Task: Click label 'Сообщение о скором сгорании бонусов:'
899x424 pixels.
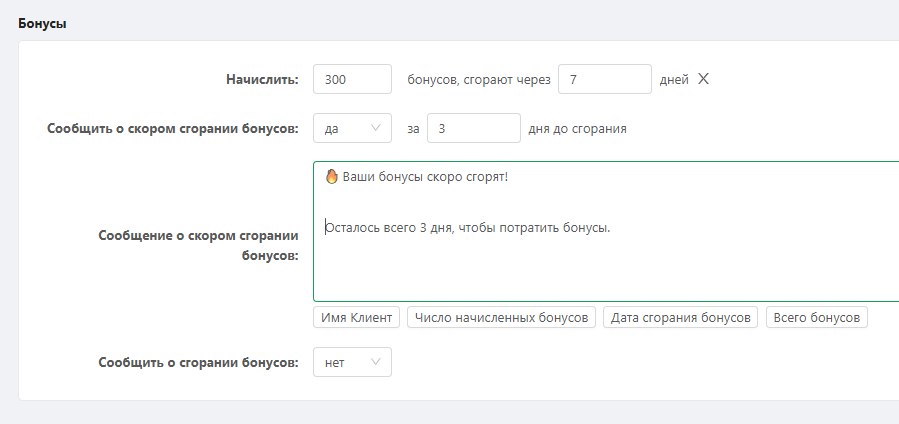Action: (x=198, y=246)
